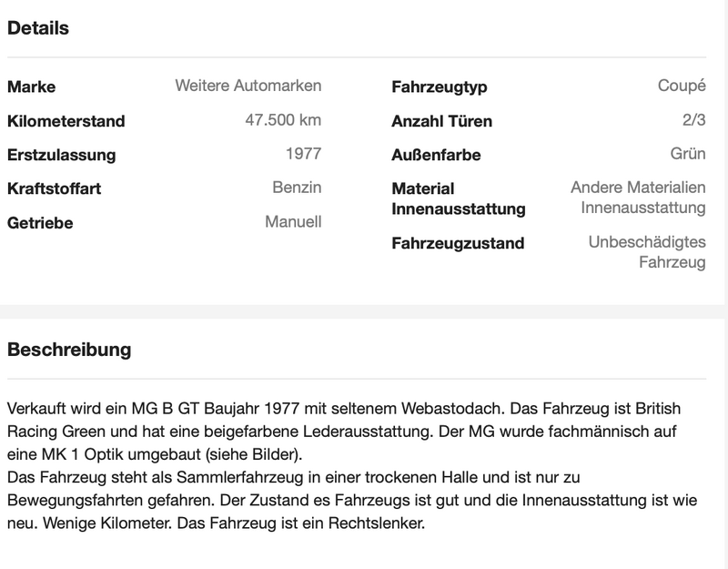
Task: Click the Kilometerstand label
Action: click(66, 121)
